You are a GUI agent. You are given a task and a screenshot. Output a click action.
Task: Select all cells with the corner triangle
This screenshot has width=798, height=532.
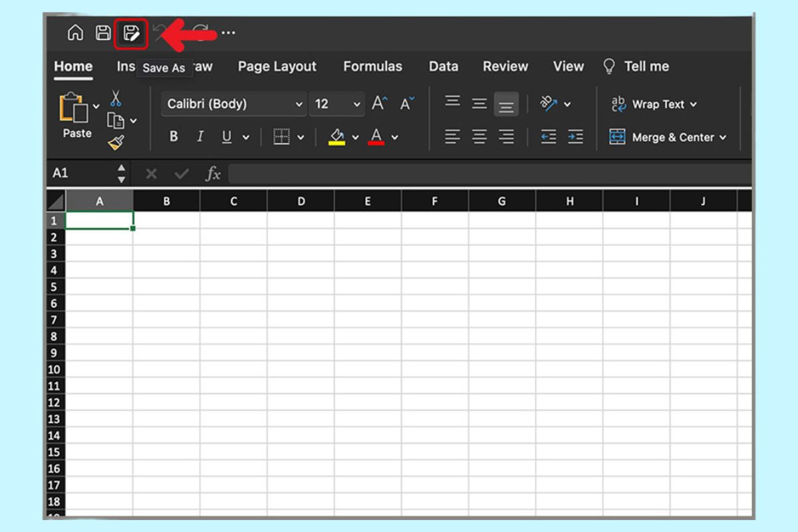click(x=56, y=201)
